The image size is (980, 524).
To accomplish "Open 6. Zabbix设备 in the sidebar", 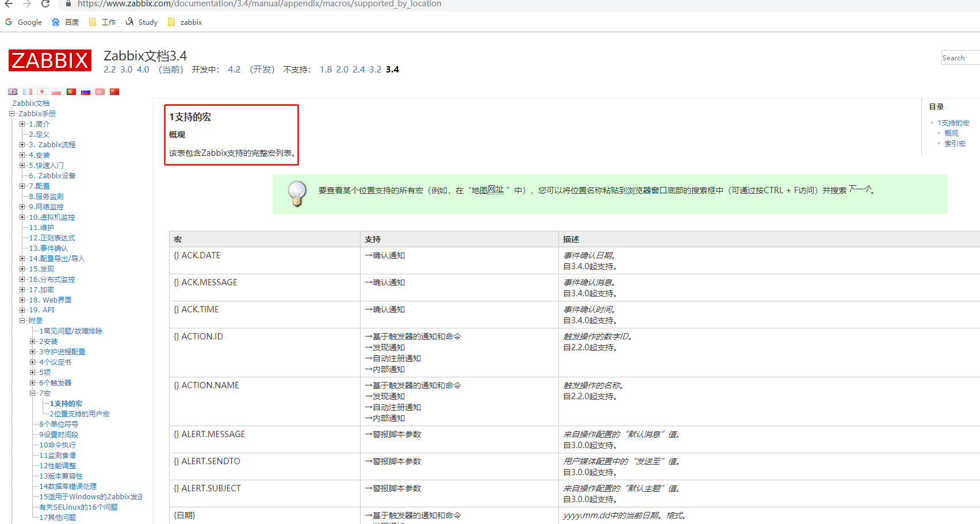I will [52, 175].
